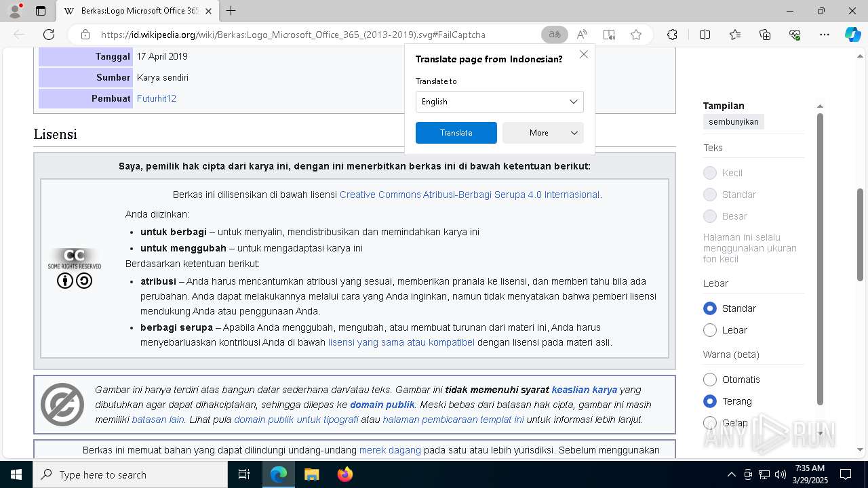This screenshot has height=488, width=868.
Task: Open File Explorer from taskbar
Action: 311,474
